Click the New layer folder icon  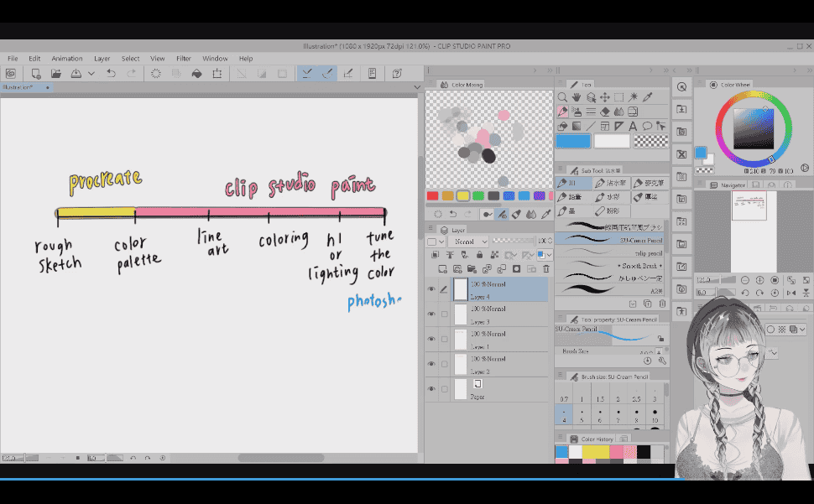coord(472,269)
